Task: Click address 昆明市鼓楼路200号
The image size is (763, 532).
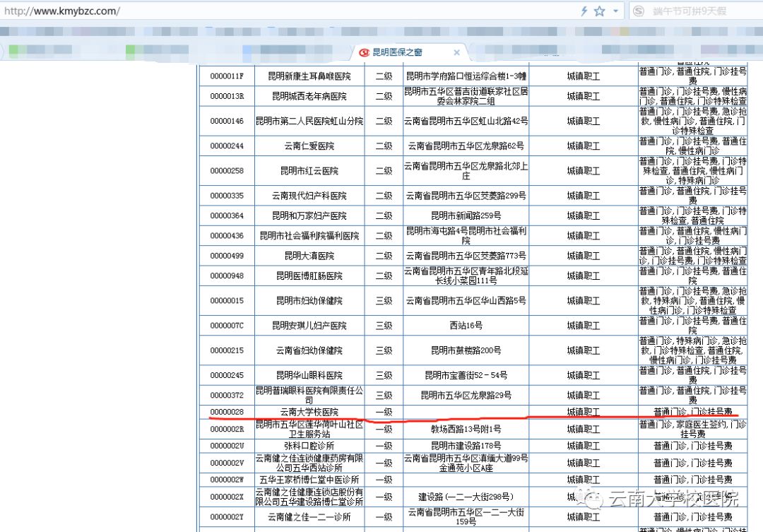Action: click(x=466, y=350)
